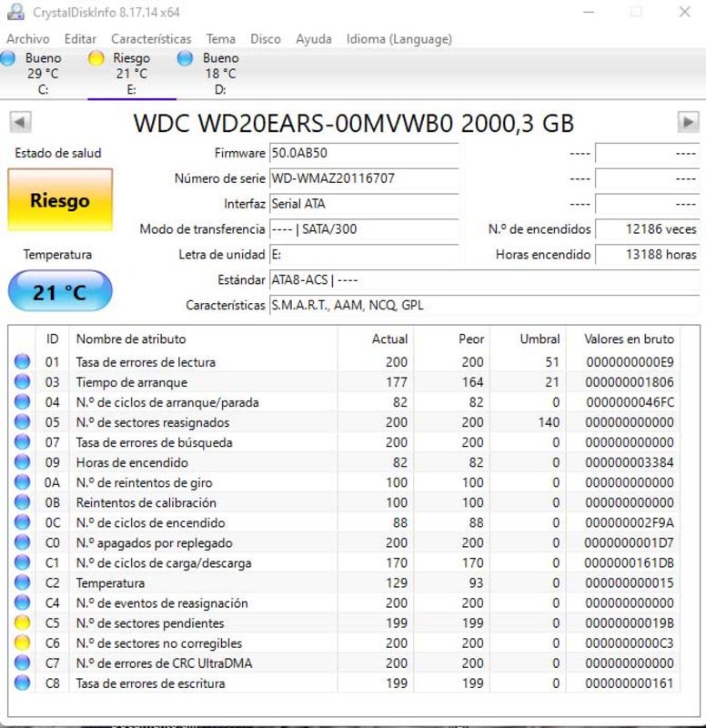Click status orb for attribute 03 Tiempo de arranque
Image resolution: width=706 pixels, height=728 pixels.
(22, 381)
